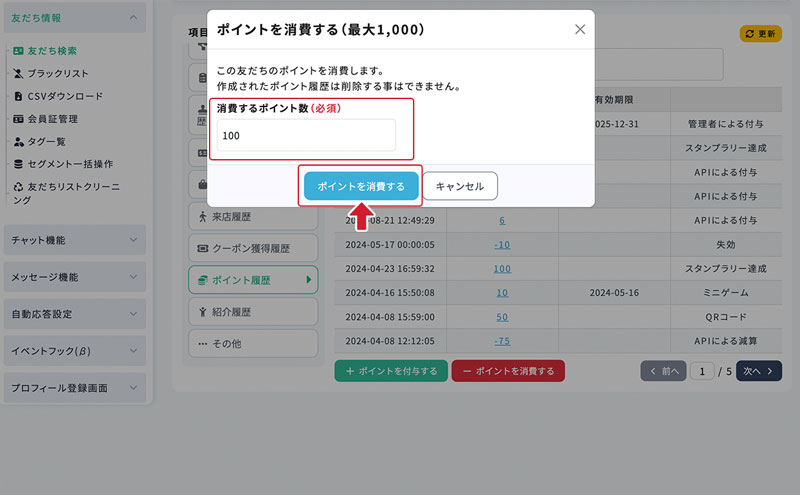800x495 pixels.
Task: Open the 来店履歴 tab
Action: coord(252,216)
